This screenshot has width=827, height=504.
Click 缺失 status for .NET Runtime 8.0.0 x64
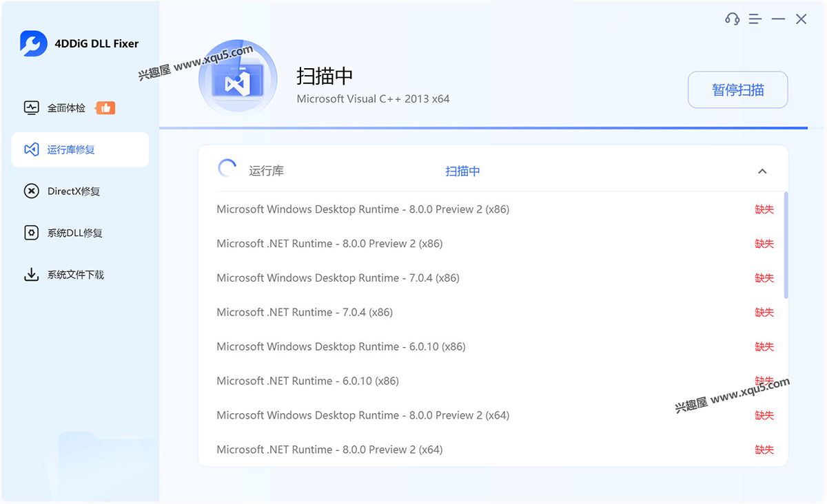point(764,450)
